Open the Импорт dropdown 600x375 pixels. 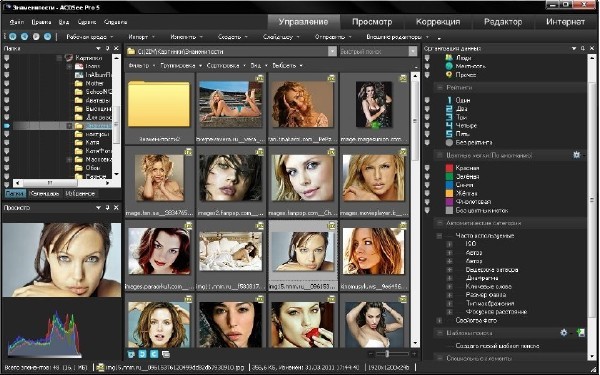pyautogui.click(x=141, y=37)
